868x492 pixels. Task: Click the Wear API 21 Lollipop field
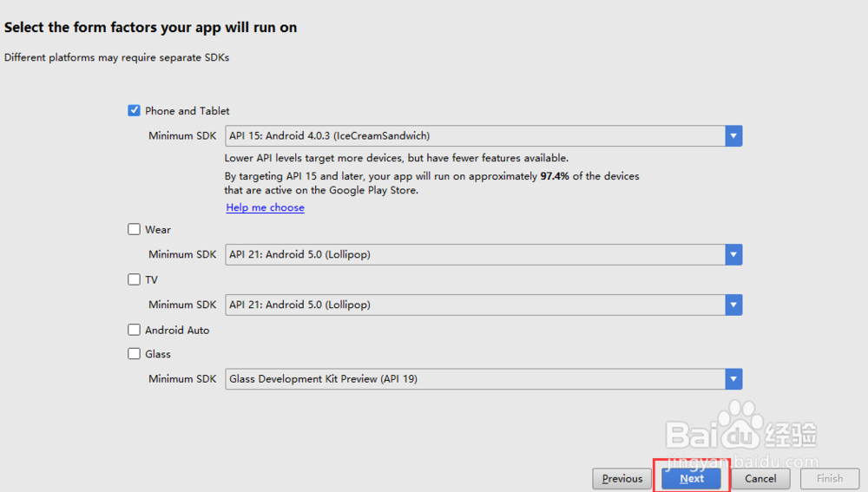475,254
